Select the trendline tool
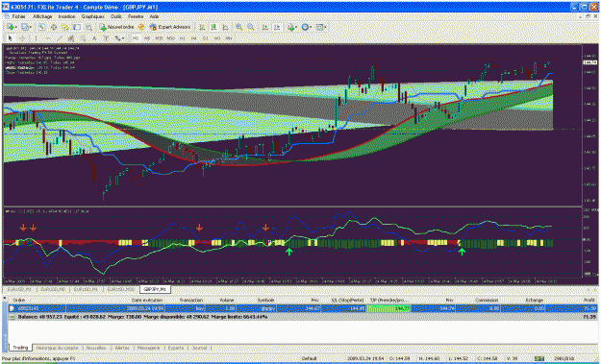The width and height of the screenshot is (601, 364). click(x=60, y=37)
